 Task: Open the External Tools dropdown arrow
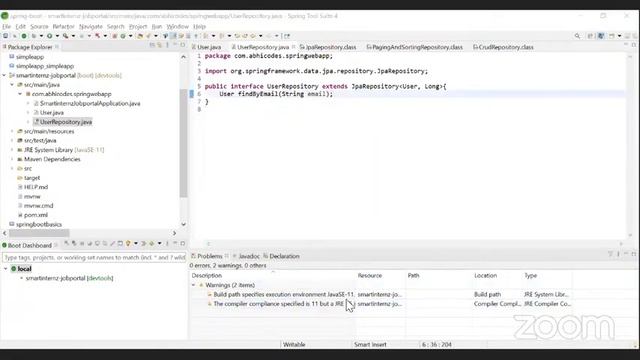coord(73,36)
